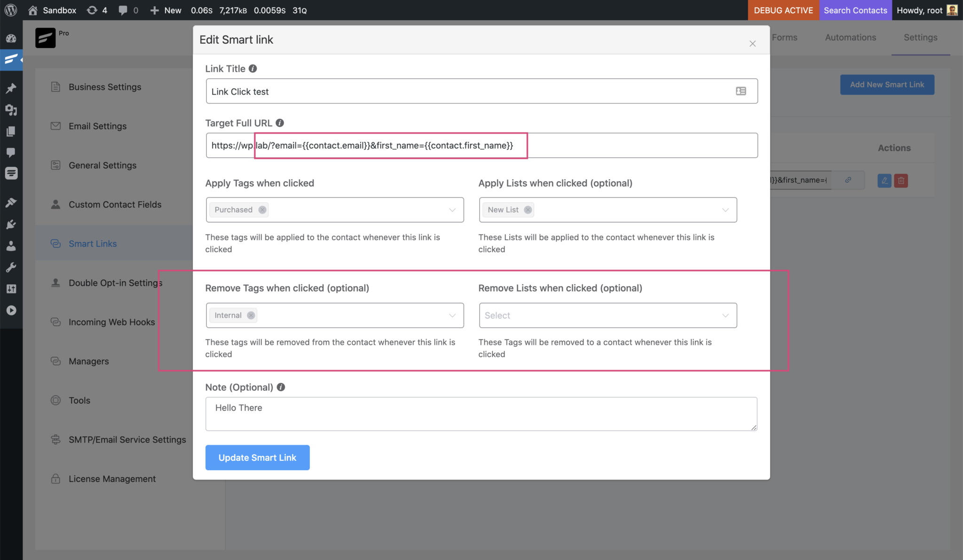Image resolution: width=963 pixels, height=560 pixels.
Task: Click inside the Note text area
Action: point(481,413)
